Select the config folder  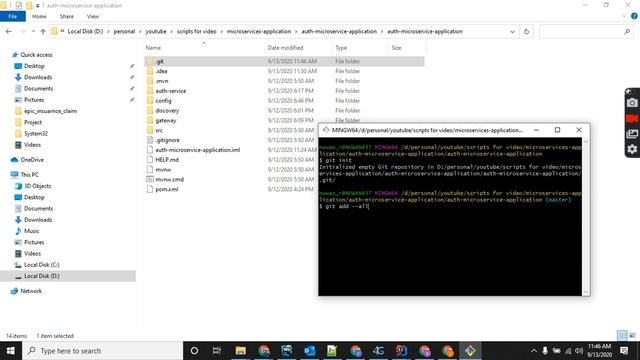tap(163, 100)
